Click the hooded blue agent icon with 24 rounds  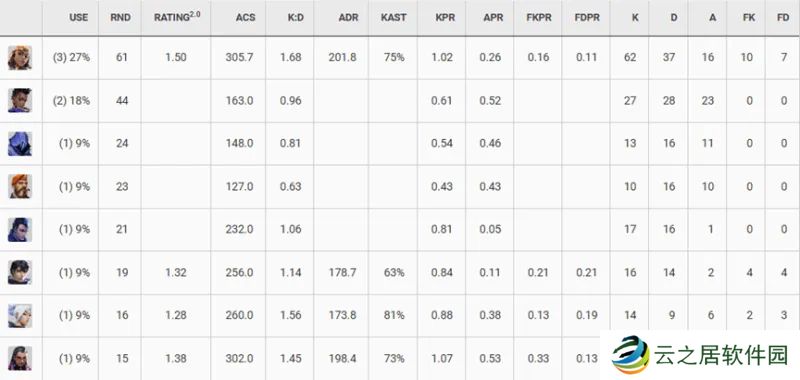[x=20, y=143]
